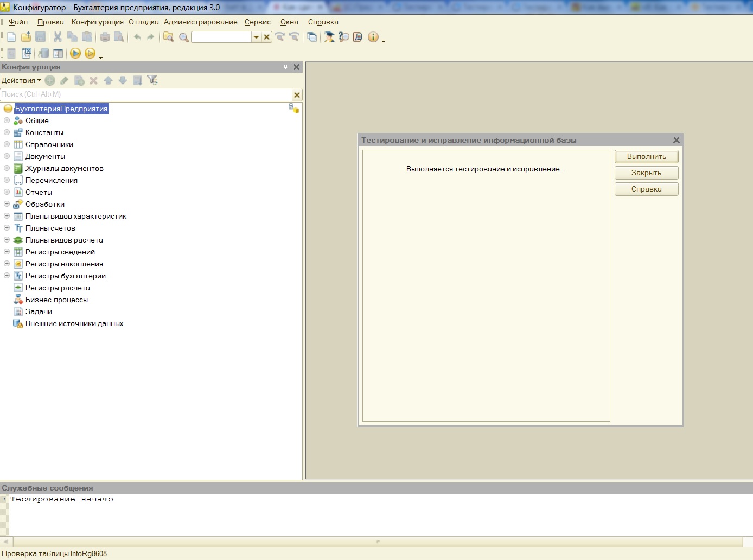
Task: Select the Регистры накопления tree item
Action: (x=64, y=264)
